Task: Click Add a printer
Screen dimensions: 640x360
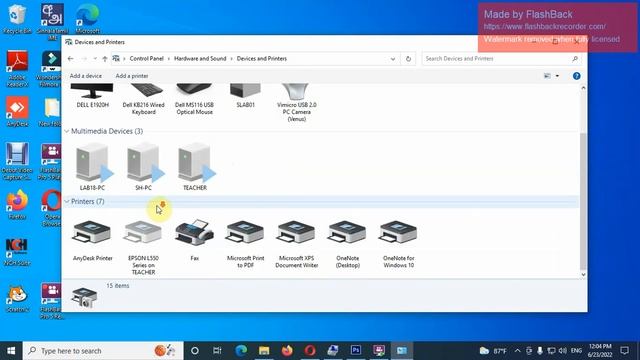Action: click(x=132, y=76)
